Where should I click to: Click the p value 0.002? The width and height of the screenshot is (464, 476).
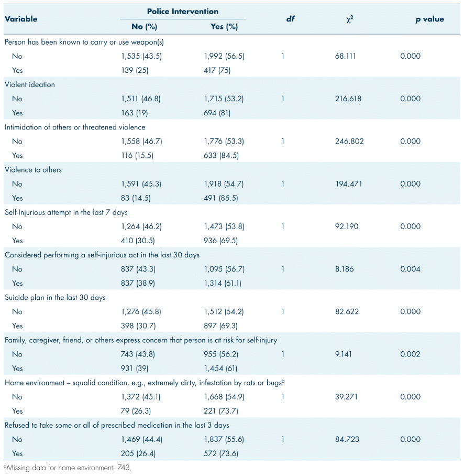tap(410, 354)
